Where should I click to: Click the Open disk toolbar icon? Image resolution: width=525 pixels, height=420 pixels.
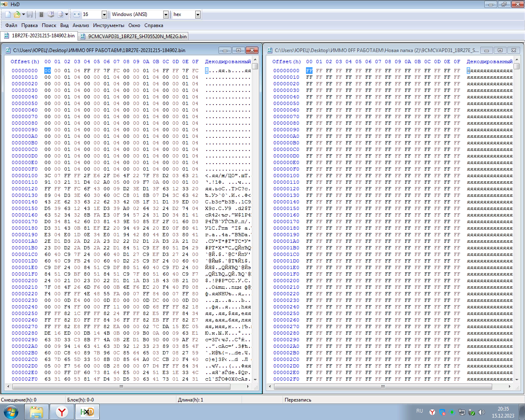[51, 14]
